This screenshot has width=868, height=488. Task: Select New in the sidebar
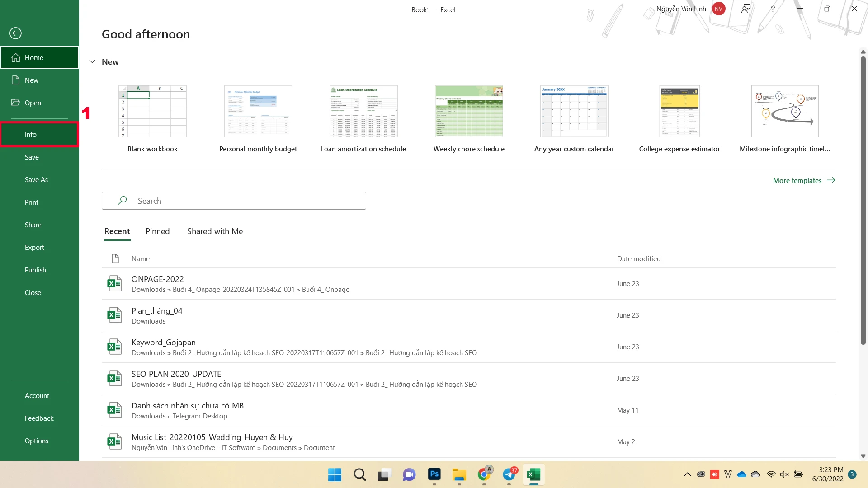pos(39,80)
